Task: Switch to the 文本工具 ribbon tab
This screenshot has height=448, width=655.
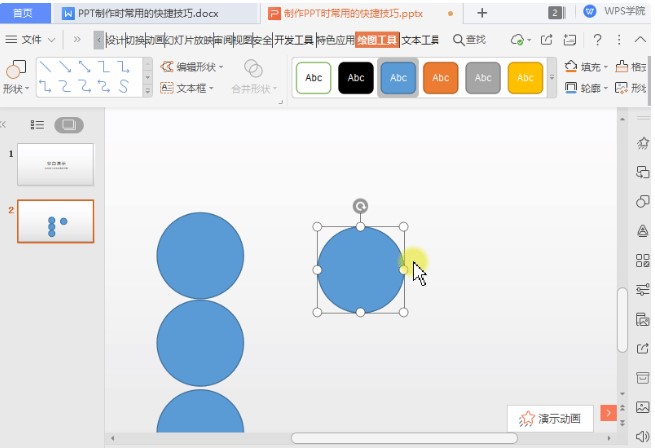Action: pos(420,40)
